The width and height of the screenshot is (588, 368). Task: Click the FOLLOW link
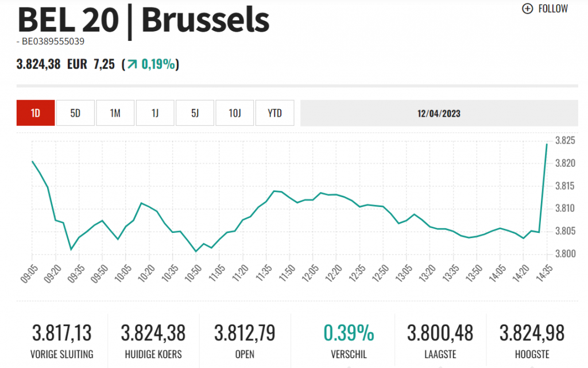552,9
